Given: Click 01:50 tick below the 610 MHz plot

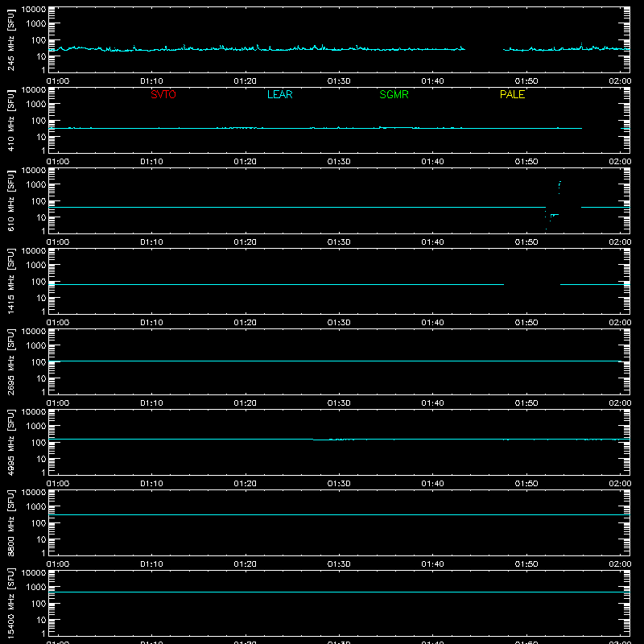Looking at the screenshot, I should [x=526, y=242].
